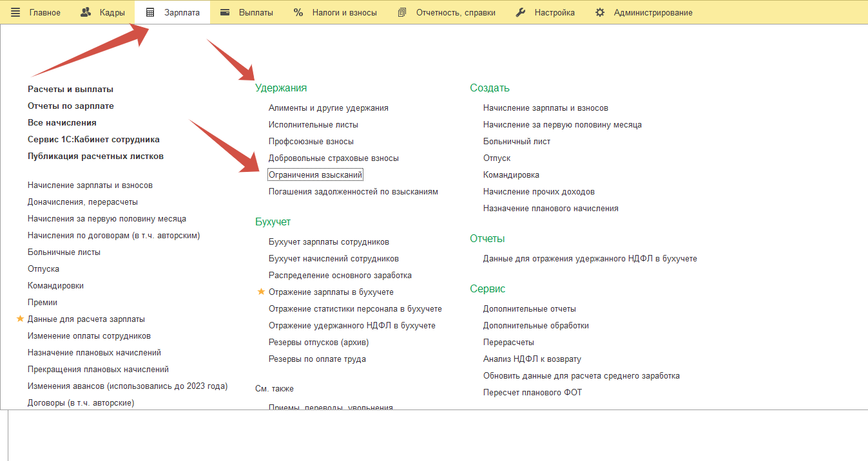Click the gear icon for Администрирование

click(600, 12)
